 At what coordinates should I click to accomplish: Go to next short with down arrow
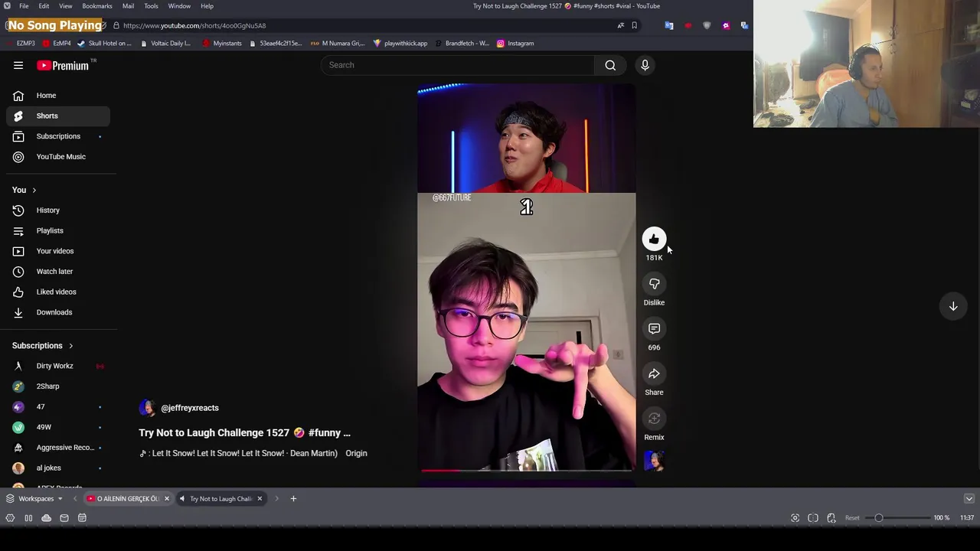953,306
